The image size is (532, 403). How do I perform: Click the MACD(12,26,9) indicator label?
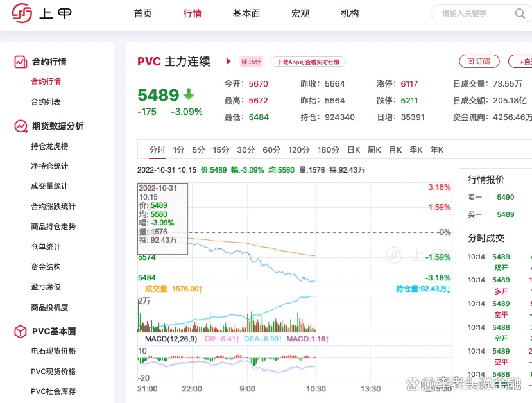[x=171, y=339]
